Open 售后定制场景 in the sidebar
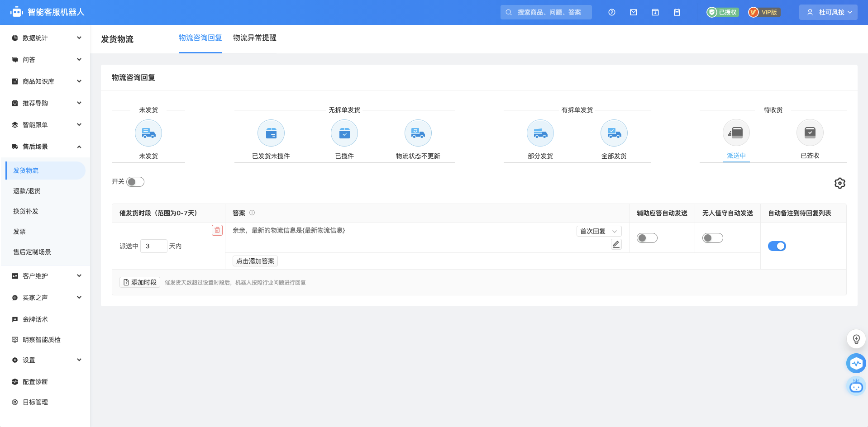 point(32,252)
